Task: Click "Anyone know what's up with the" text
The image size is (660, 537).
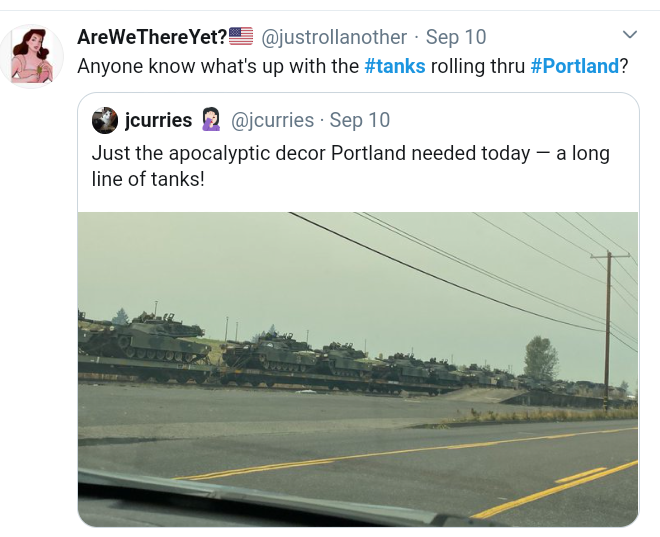Action: click(218, 66)
